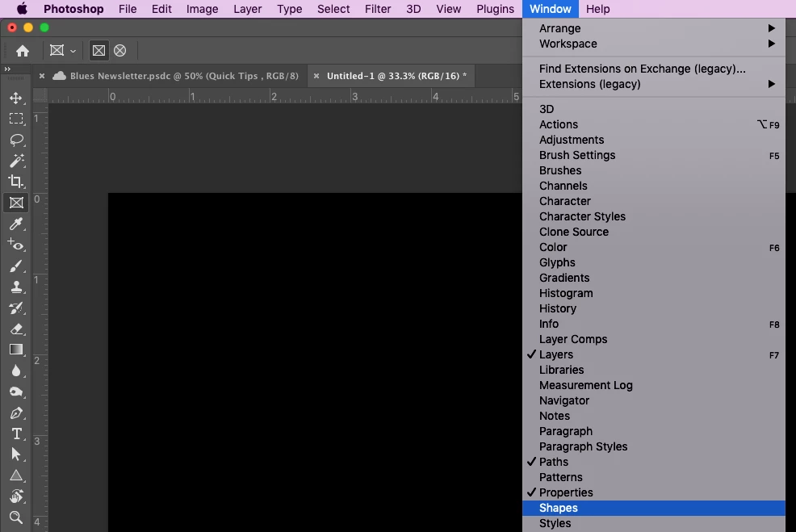Screen dimensions: 796x532
Task: Open the Photoshop application menu
Action: (x=73, y=9)
